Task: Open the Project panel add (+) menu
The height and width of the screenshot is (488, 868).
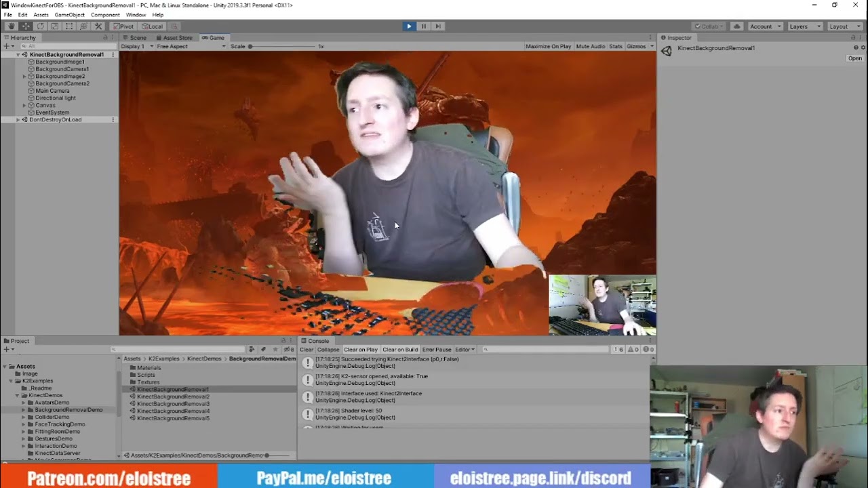Action: click(7, 349)
